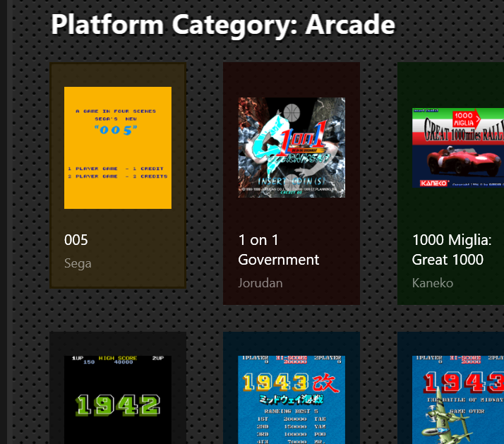The width and height of the screenshot is (504, 444).
Task: Open the 1942 game thumbnail
Action: point(118,400)
